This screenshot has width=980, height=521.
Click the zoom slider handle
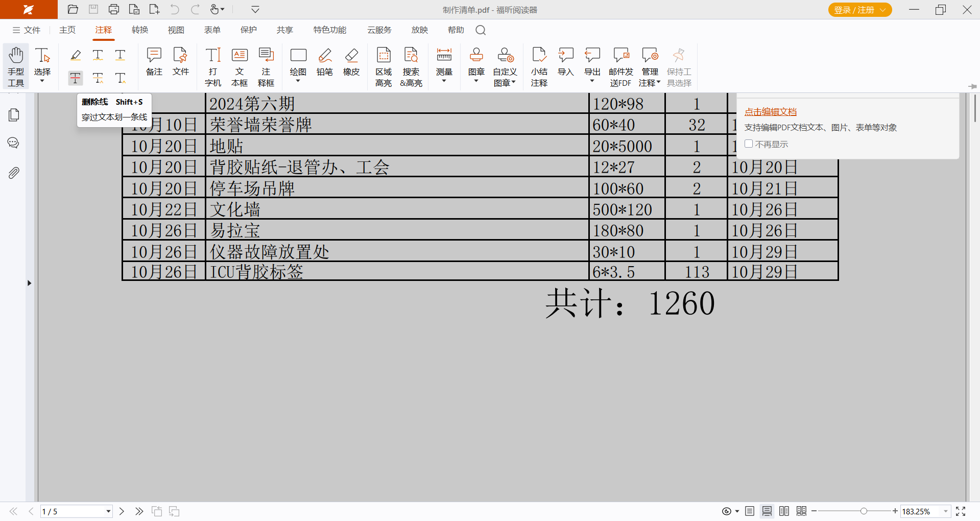click(x=863, y=511)
